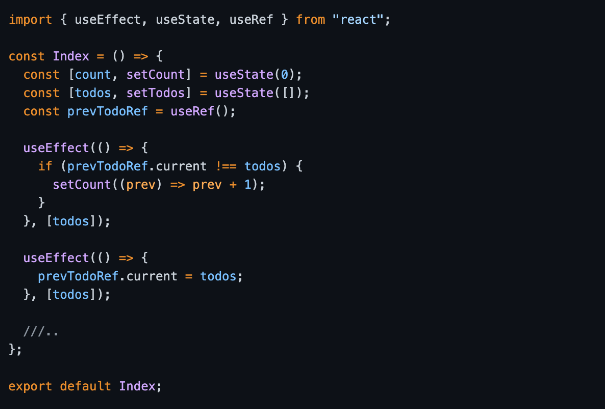Click useEffect in the import braces
Screen dimensions: 605x409
(107, 20)
